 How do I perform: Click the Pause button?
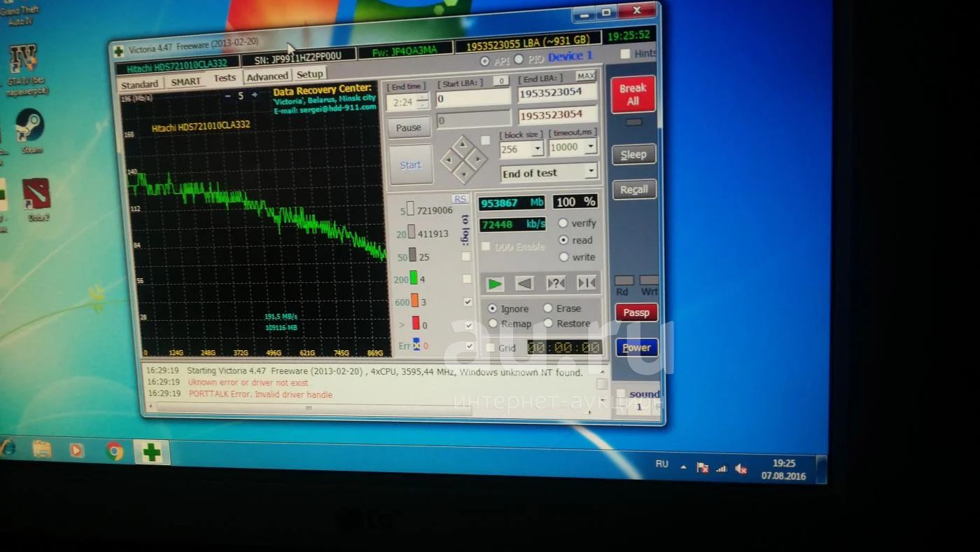pos(409,127)
